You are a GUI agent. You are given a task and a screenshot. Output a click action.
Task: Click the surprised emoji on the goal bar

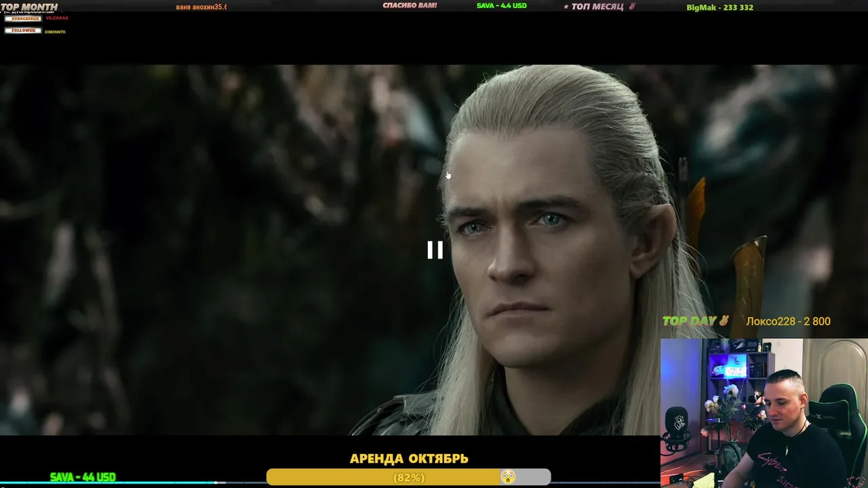click(x=507, y=477)
